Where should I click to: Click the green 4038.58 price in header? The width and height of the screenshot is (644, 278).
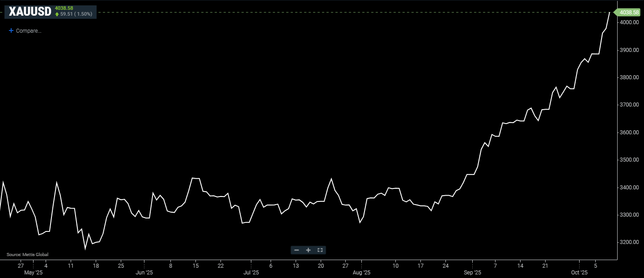tap(64, 8)
